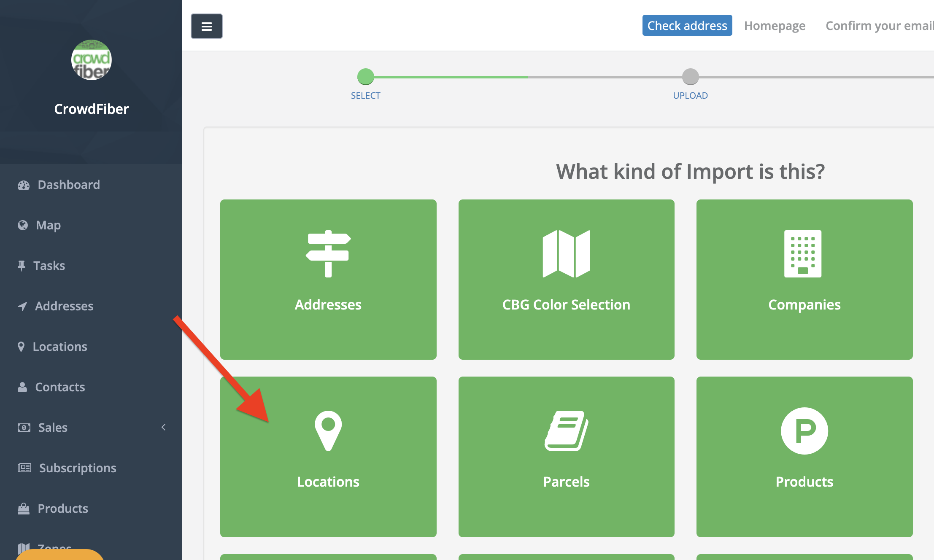This screenshot has width=934, height=560.
Task: Open Contacts in the sidebar
Action: [59, 387]
